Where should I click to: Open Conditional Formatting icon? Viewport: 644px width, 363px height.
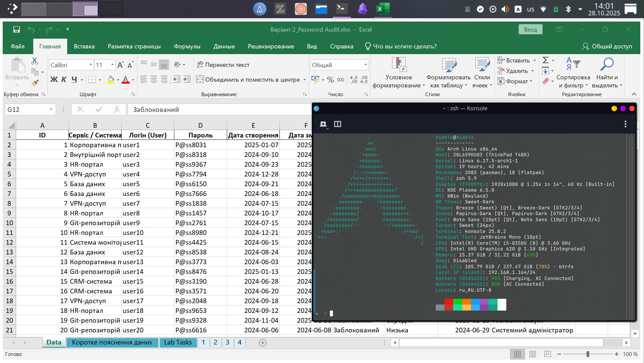(x=399, y=65)
